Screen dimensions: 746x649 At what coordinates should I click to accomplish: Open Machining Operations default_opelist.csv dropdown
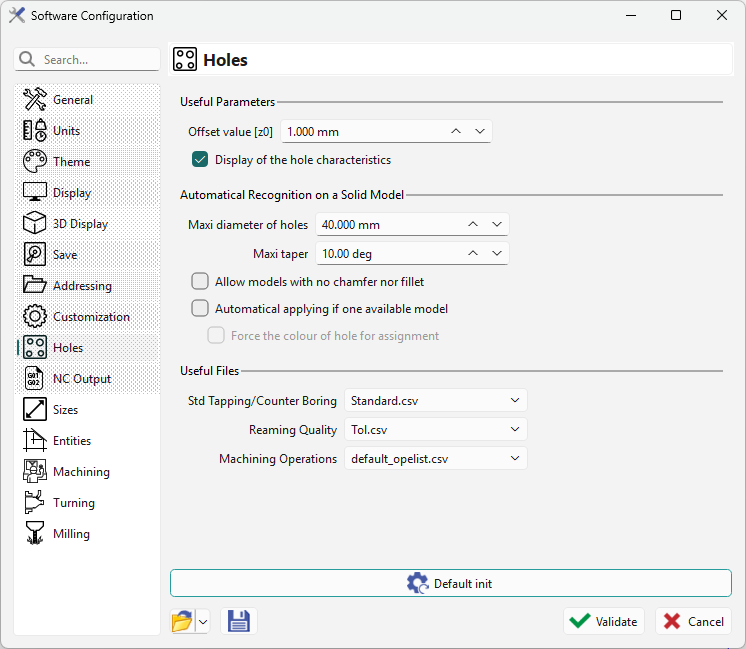435,458
